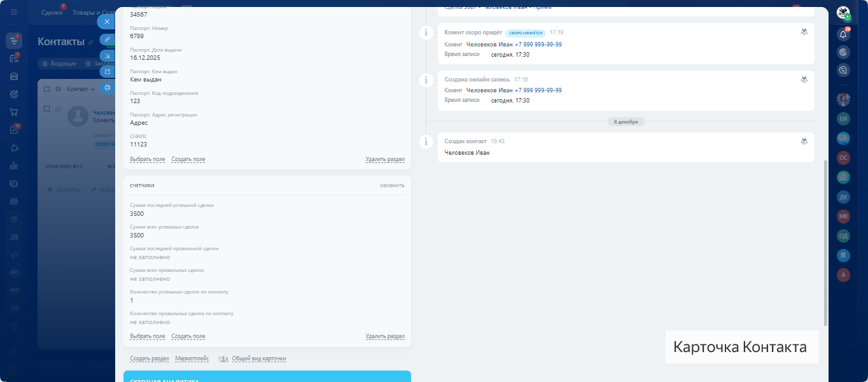Viewport: 868px width, 382px height.
Task: Click info icon of 'Создан контакт' entry
Action: pos(426,141)
